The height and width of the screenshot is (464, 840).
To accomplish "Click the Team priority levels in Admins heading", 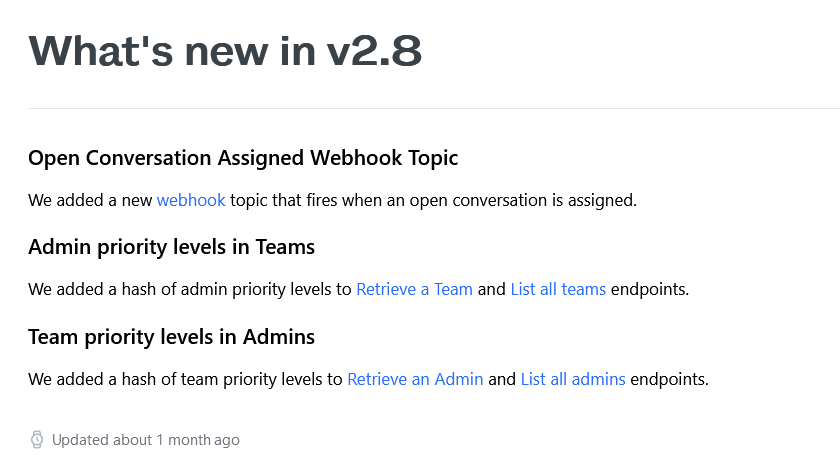I will 171,337.
